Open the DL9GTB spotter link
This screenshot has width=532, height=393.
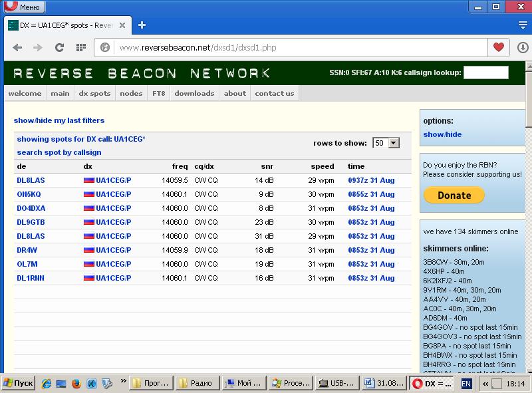click(31, 222)
